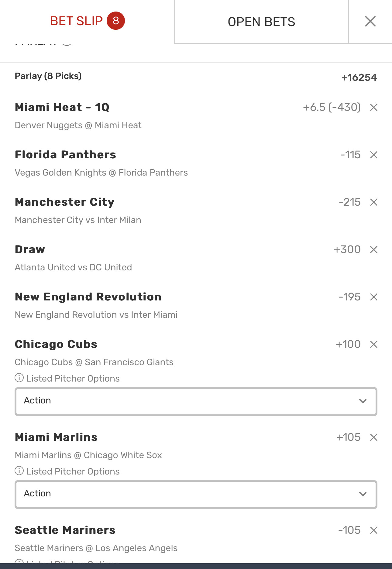392x569 pixels.
Task: Click the bet slip count badge
Action: pyautogui.click(x=116, y=21)
